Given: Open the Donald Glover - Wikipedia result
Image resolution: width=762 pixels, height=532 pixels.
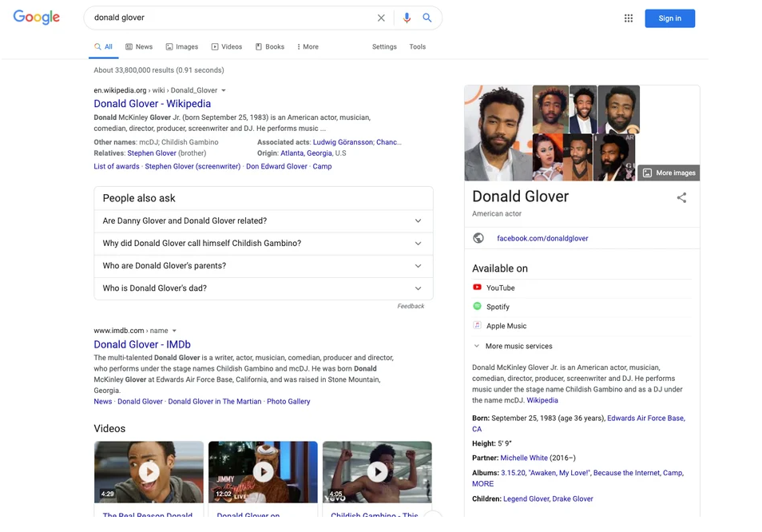Looking at the screenshot, I should 152,104.
